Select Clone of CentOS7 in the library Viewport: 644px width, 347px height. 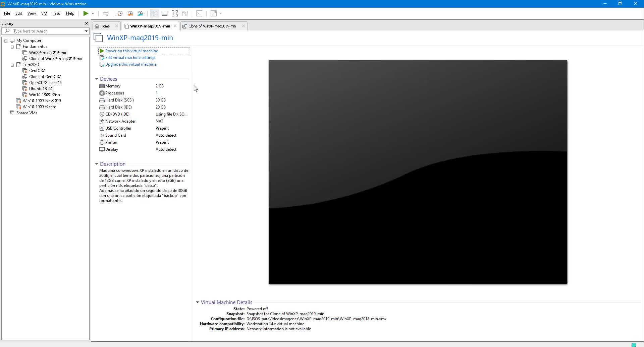[x=45, y=77]
